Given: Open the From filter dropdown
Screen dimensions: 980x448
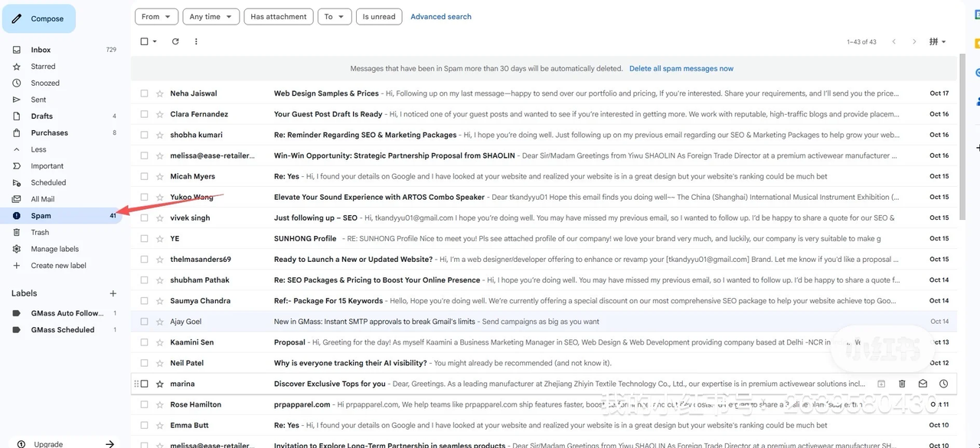Looking at the screenshot, I should [157, 17].
